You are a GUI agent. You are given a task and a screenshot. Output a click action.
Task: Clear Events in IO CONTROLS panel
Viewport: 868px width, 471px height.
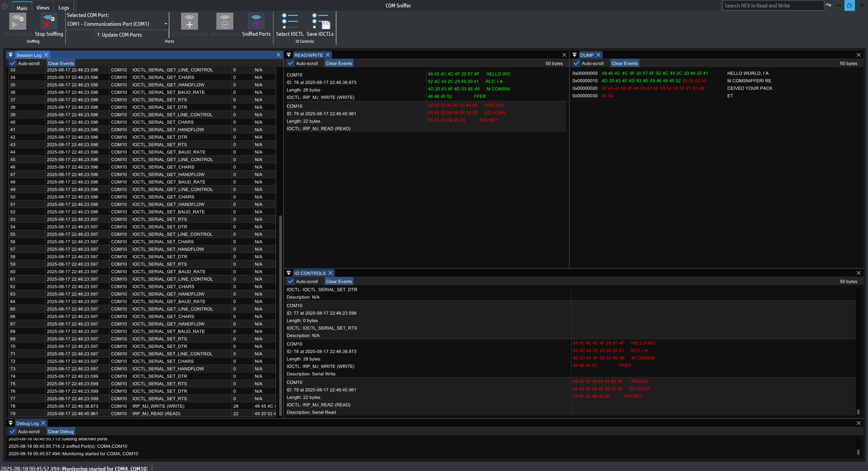point(339,281)
